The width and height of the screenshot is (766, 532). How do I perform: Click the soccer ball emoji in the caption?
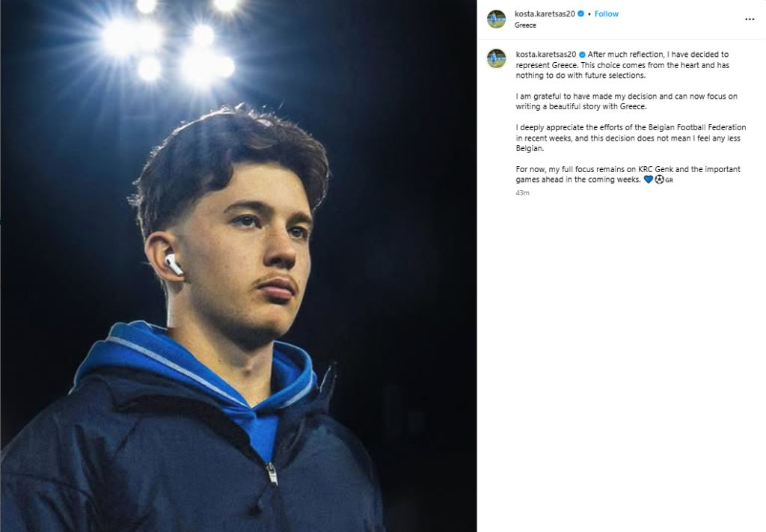659,180
